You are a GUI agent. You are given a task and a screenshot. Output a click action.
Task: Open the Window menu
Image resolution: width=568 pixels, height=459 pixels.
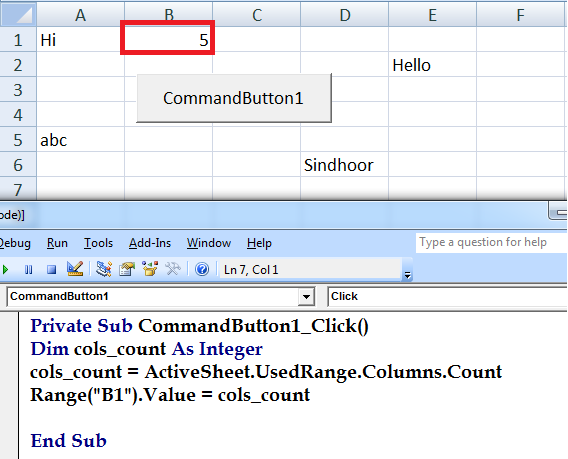pyautogui.click(x=209, y=243)
